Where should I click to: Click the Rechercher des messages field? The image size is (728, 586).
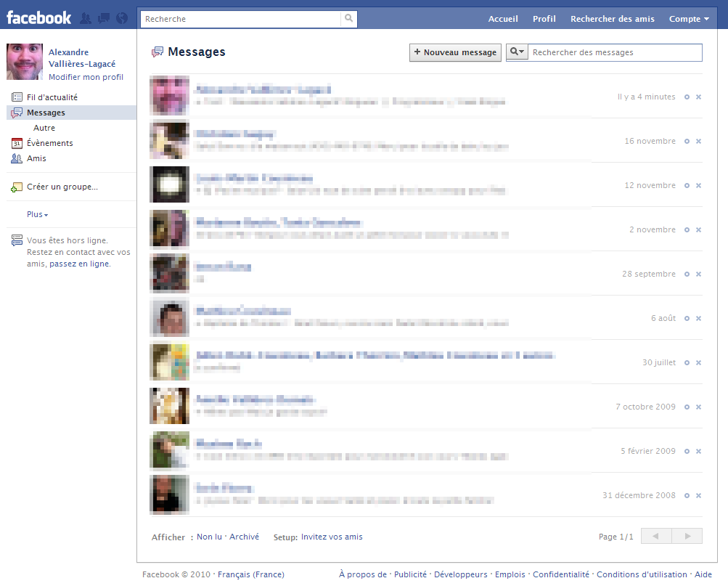point(615,52)
